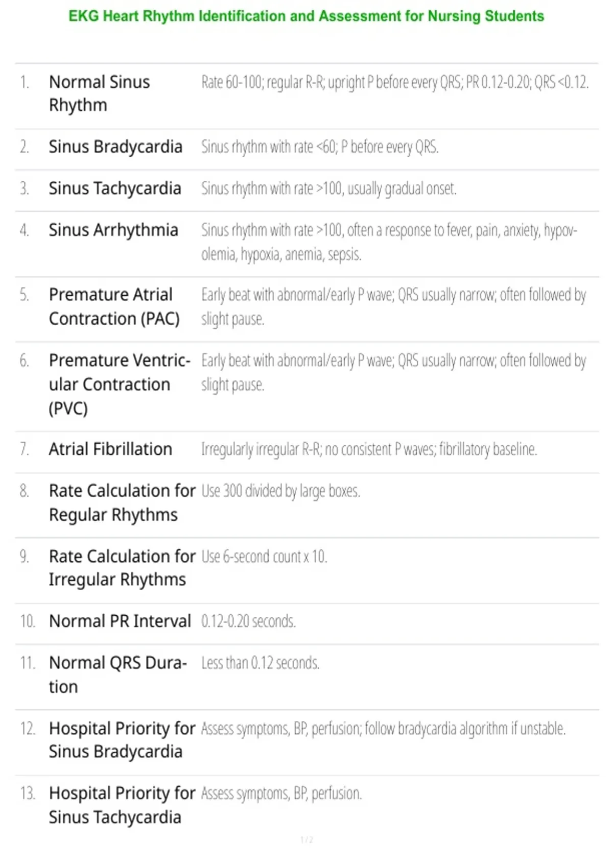The height and width of the screenshot is (868, 613).
Task: Click Premature Ventricular Contraction (PVC) term
Action: click(x=120, y=384)
